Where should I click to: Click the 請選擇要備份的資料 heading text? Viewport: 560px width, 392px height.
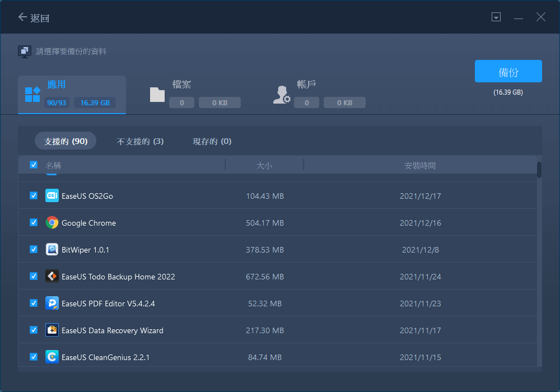pyautogui.click(x=71, y=52)
